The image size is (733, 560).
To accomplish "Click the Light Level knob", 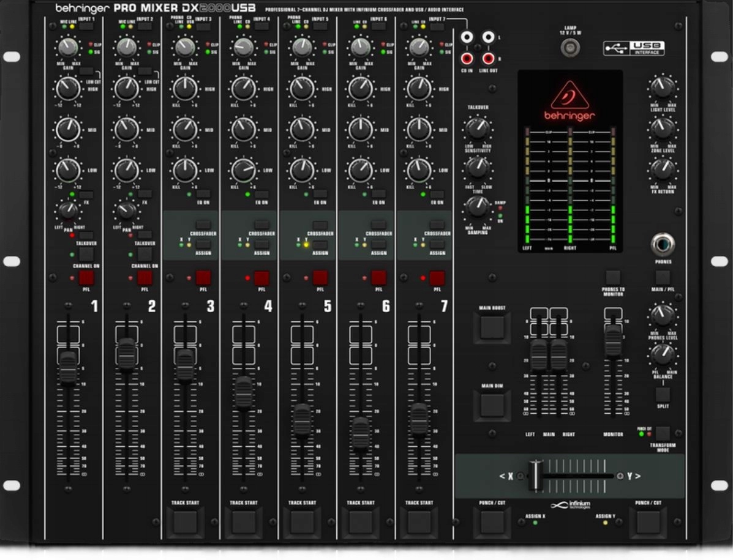I will (663, 88).
